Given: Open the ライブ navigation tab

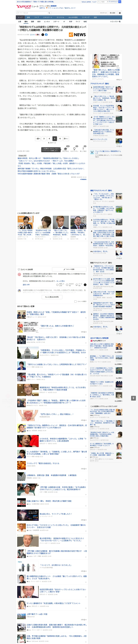Looking at the screenshot, I should (x=37, y=17).
